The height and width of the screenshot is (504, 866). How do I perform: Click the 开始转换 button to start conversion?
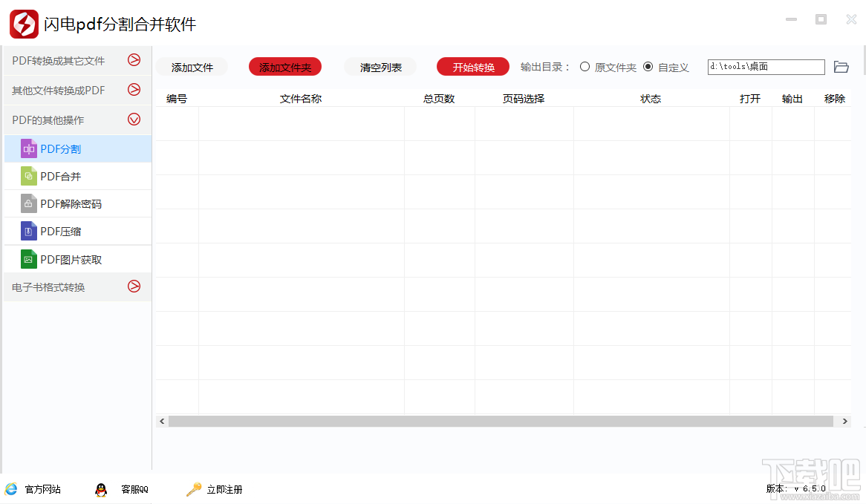pyautogui.click(x=473, y=66)
